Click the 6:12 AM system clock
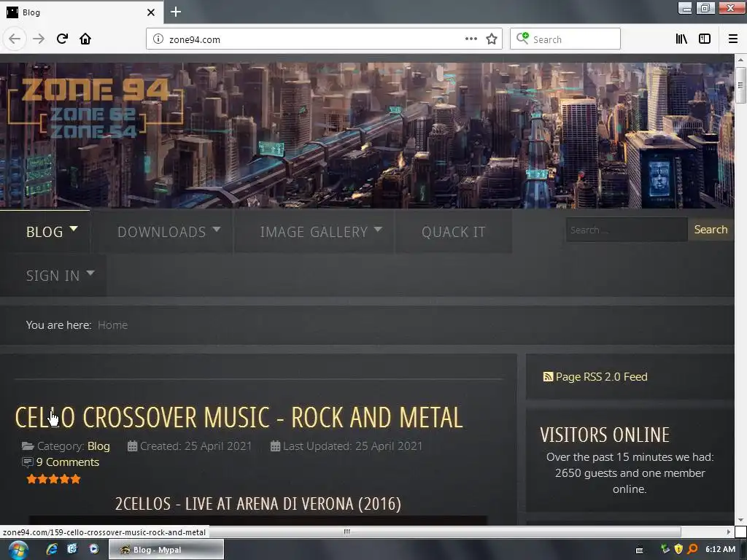This screenshot has height=560, width=747. (720, 549)
